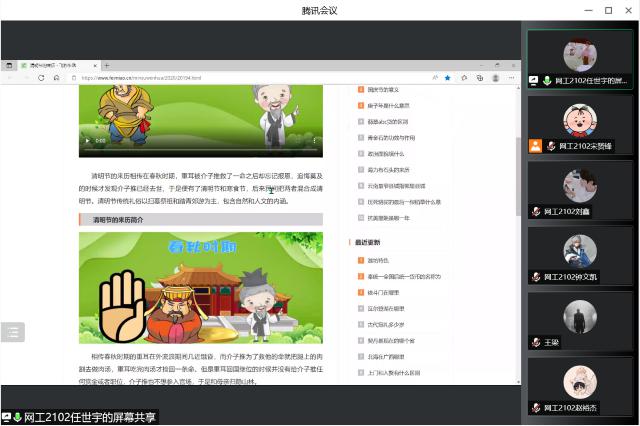Open the browser settings and more menu
The width and height of the screenshot is (640, 426).
pos(511,78)
